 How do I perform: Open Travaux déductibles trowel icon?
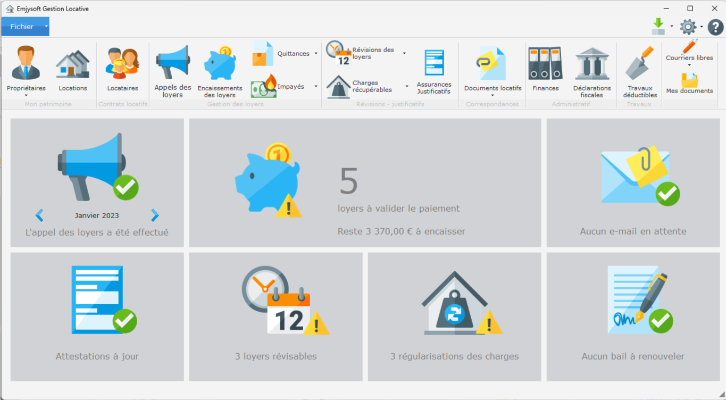[x=640, y=70]
